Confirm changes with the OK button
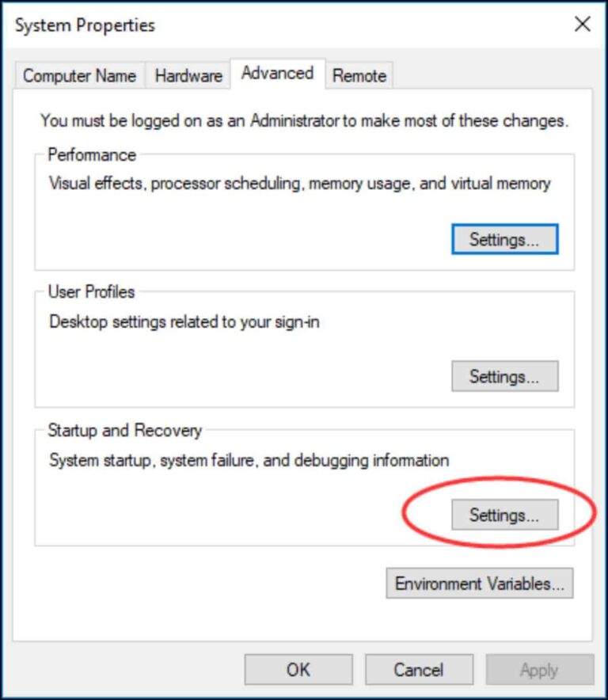 297,669
